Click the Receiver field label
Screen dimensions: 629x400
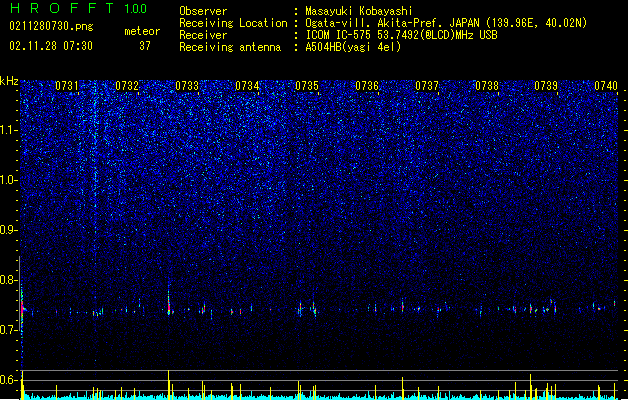coord(203,35)
